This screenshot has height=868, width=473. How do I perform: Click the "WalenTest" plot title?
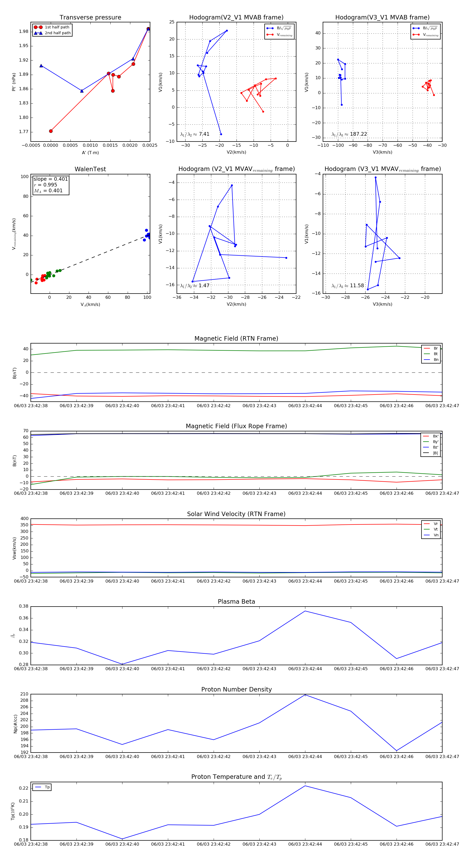click(90, 169)
